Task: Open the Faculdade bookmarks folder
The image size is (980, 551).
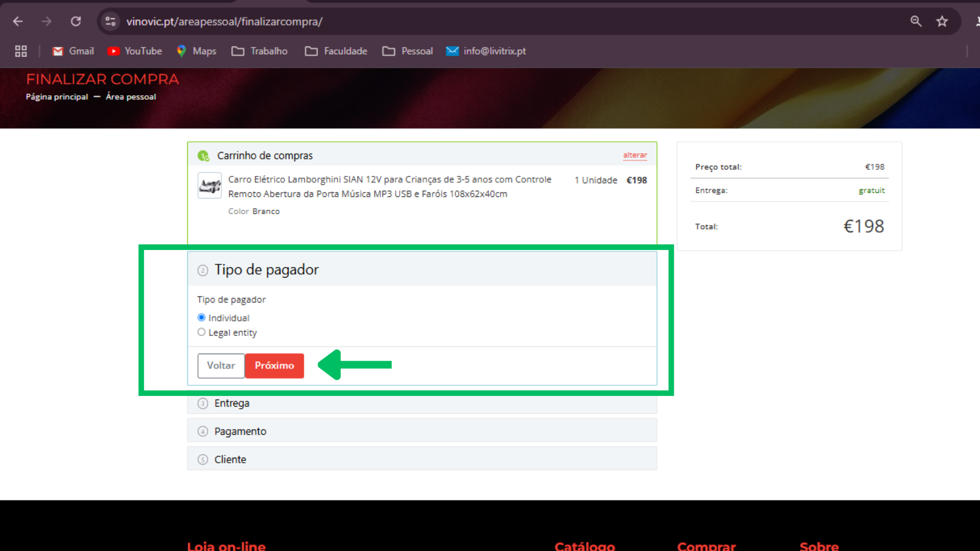Action: [336, 51]
